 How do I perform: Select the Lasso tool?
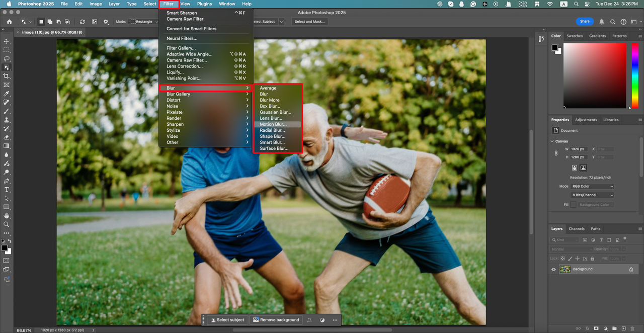pos(7,59)
